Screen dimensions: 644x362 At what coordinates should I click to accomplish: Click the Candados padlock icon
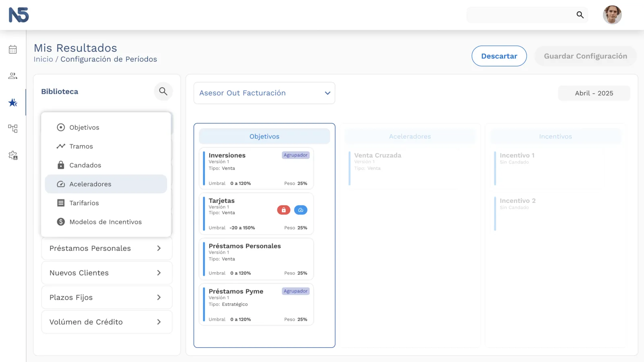(61, 165)
